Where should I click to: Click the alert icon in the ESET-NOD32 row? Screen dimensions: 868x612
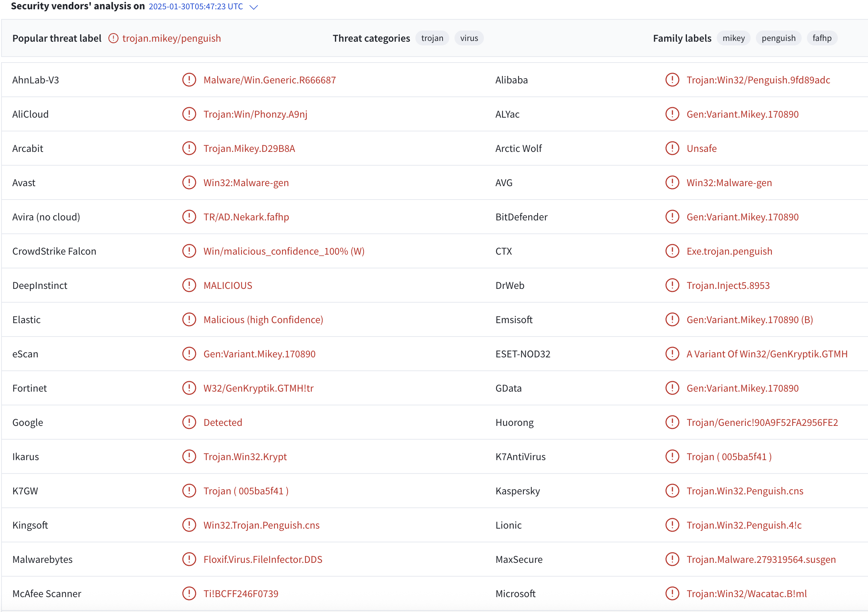[672, 354]
